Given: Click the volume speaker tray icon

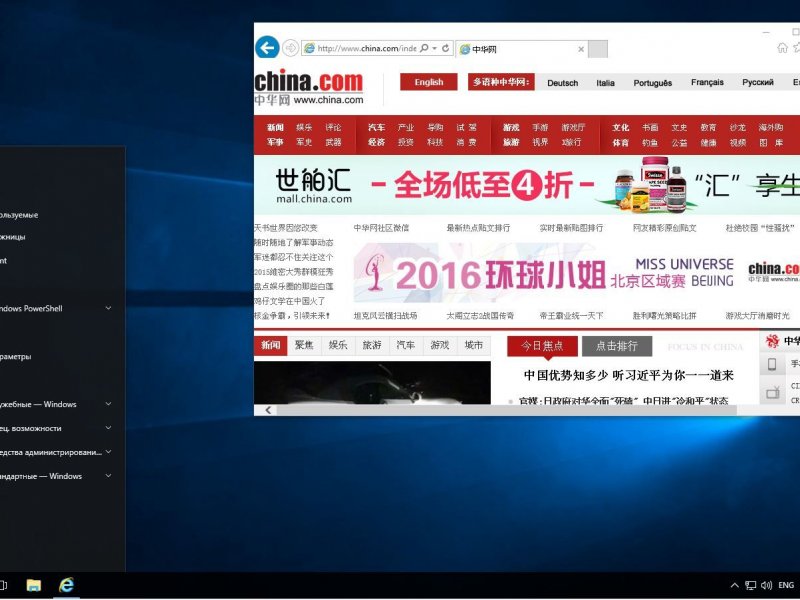Looking at the screenshot, I should 766,585.
